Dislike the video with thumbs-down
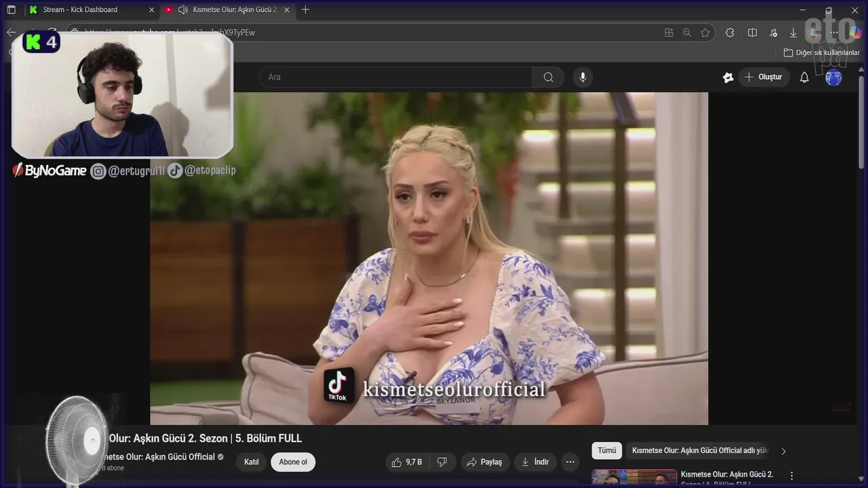The width and height of the screenshot is (868, 488). coord(442,462)
